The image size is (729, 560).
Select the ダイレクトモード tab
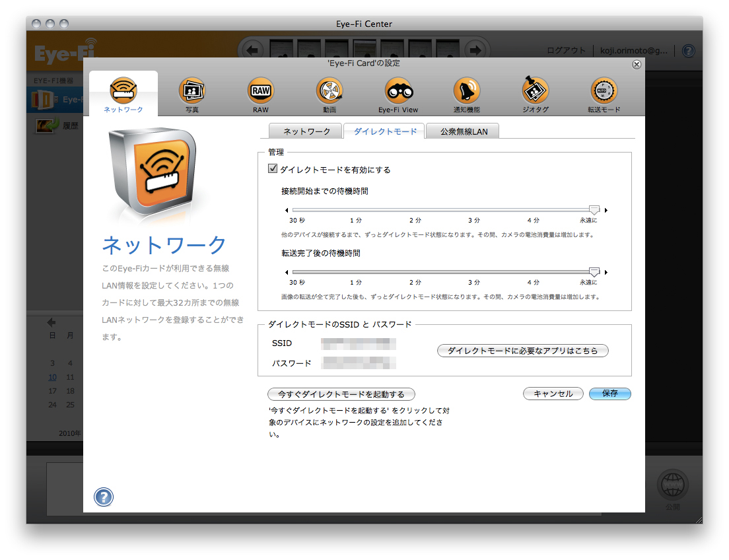(x=384, y=131)
